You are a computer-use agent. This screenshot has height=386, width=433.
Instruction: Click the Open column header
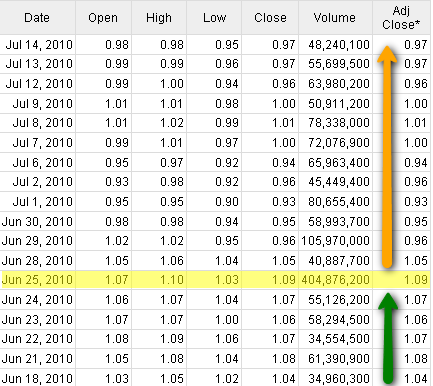103,18
